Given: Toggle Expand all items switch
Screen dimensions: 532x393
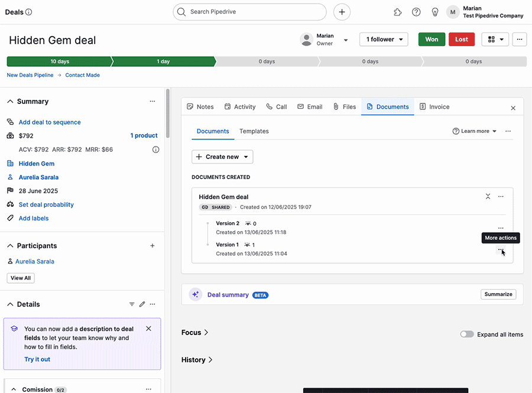Looking at the screenshot, I should pyautogui.click(x=467, y=334).
